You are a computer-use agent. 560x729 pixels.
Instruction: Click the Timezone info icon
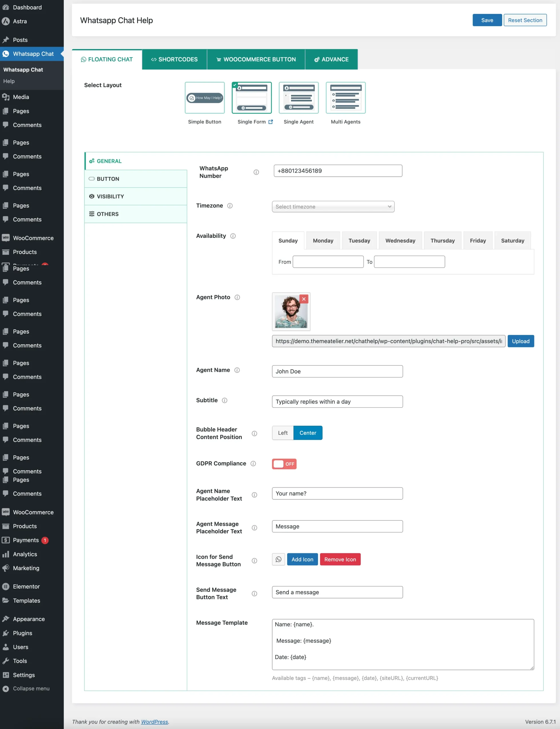(230, 206)
